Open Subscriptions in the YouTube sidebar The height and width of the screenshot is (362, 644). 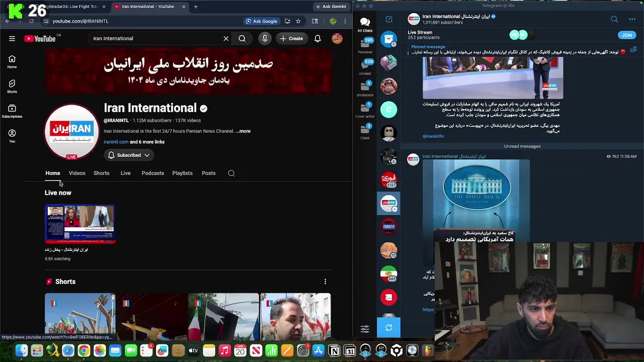12,111
